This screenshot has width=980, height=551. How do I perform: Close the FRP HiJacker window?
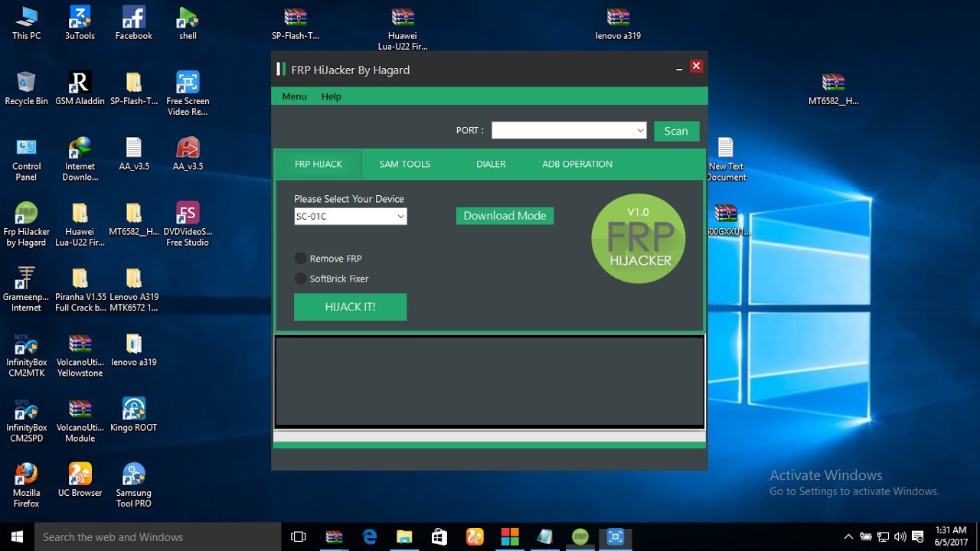coord(696,66)
